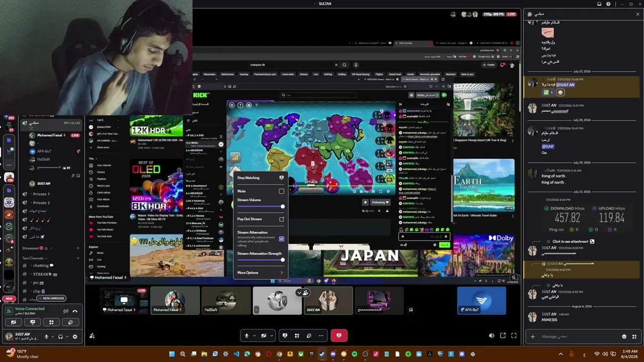This screenshot has width=644, height=362.
Task: Pop out the call window
Action: click(x=503, y=336)
